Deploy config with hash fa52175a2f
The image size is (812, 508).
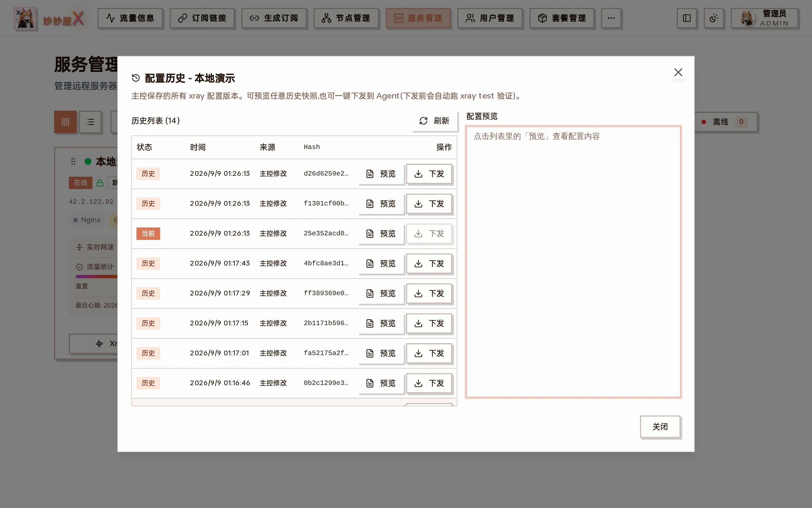429,353
